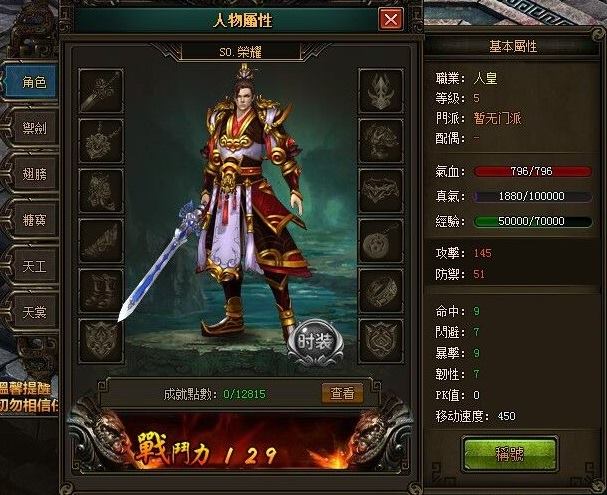Open the green 稱號 title button
Viewport: 607px width, 495px height.
pyautogui.click(x=509, y=454)
